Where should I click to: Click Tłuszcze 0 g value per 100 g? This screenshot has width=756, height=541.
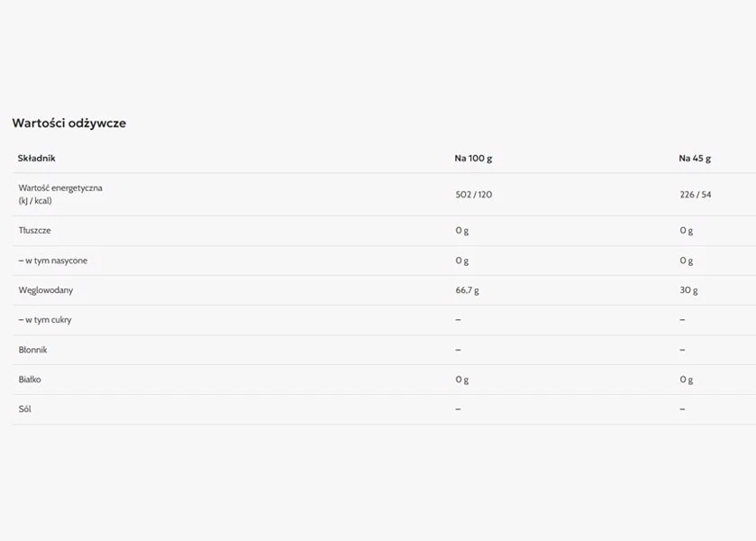coord(462,231)
